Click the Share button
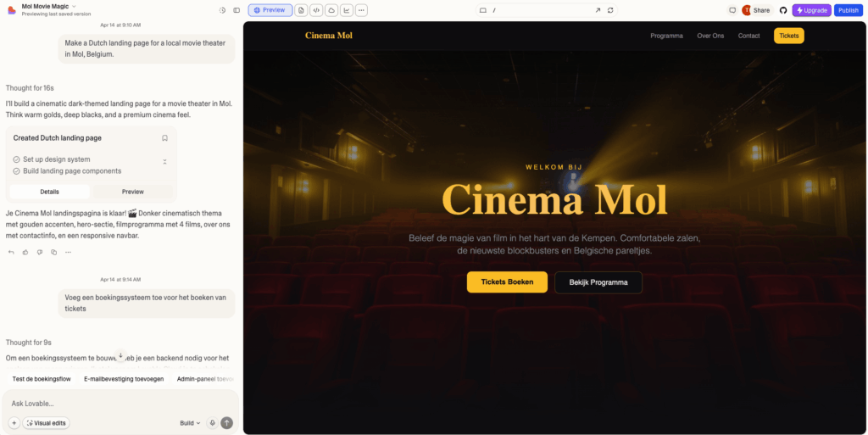Screen dimensions: 868x435 [x=762, y=10]
